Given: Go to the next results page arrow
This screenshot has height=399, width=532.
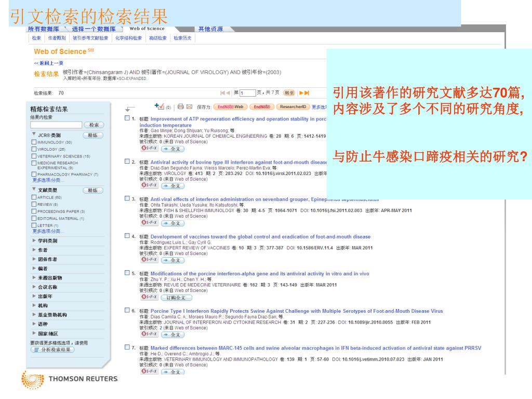Looking at the screenshot, I should pyautogui.click(x=301, y=92).
